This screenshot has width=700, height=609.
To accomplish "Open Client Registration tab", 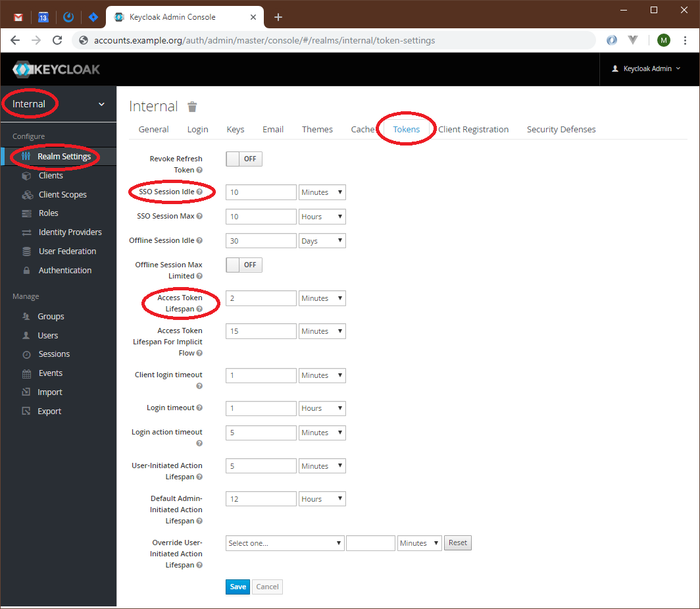I will (x=473, y=129).
